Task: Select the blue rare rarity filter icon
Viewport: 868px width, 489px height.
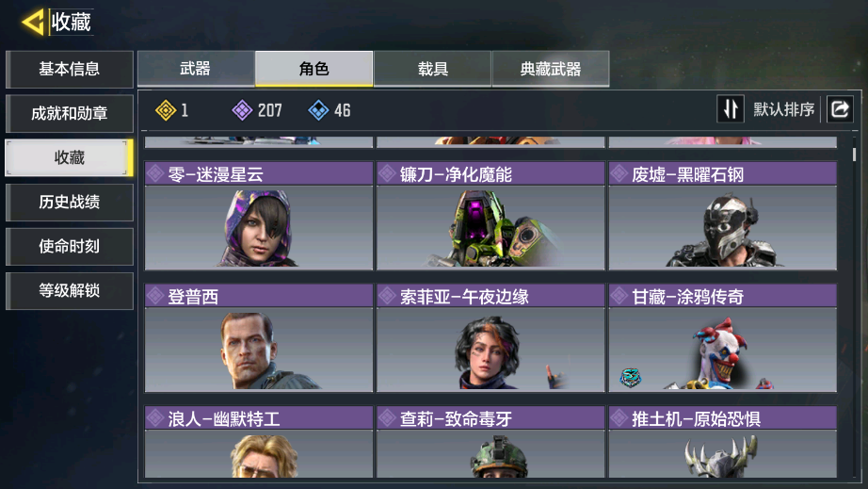Action: coord(318,110)
